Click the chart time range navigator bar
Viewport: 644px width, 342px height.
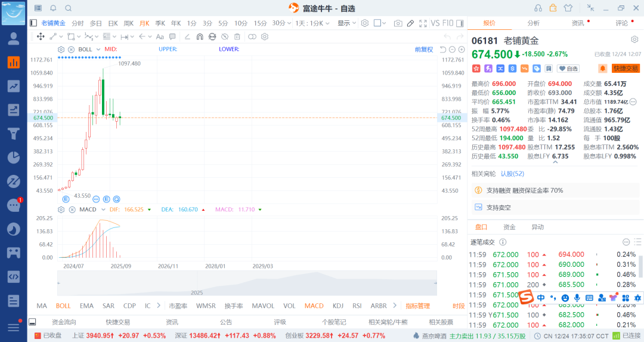(x=247, y=283)
